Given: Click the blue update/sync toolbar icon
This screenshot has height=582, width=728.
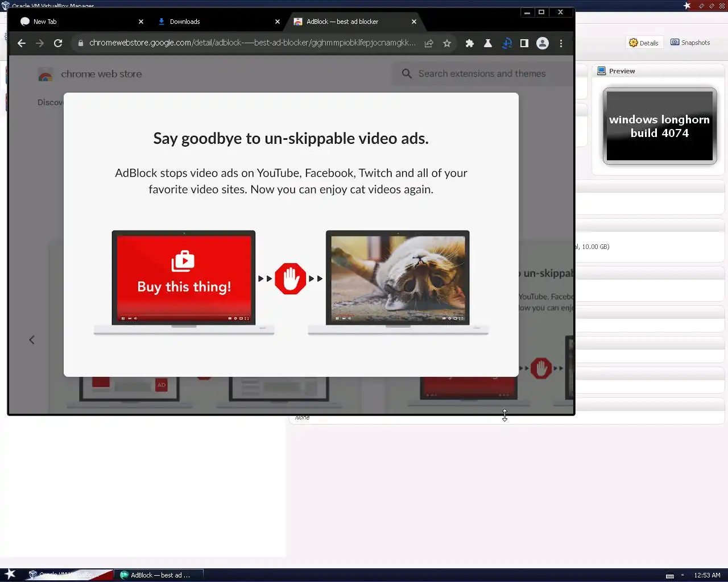Looking at the screenshot, I should (507, 43).
